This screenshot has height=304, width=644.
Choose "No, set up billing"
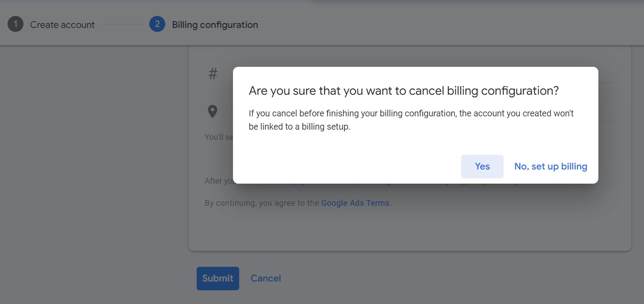point(551,166)
